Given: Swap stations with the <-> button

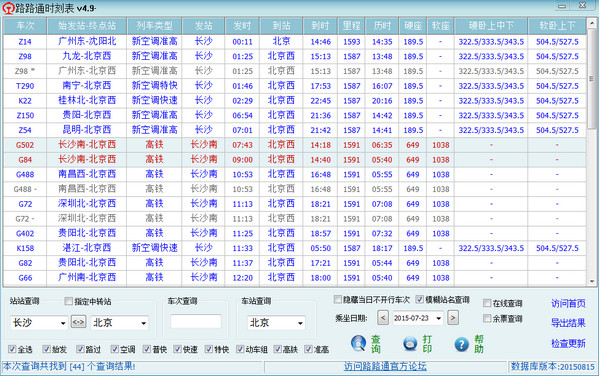Looking at the screenshot, I should point(78,322).
